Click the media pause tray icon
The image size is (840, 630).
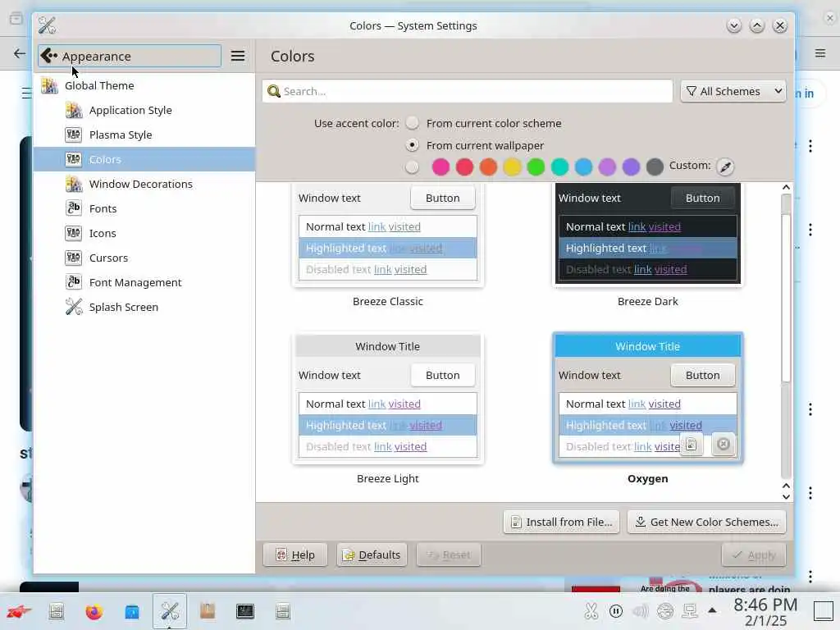tap(616, 610)
